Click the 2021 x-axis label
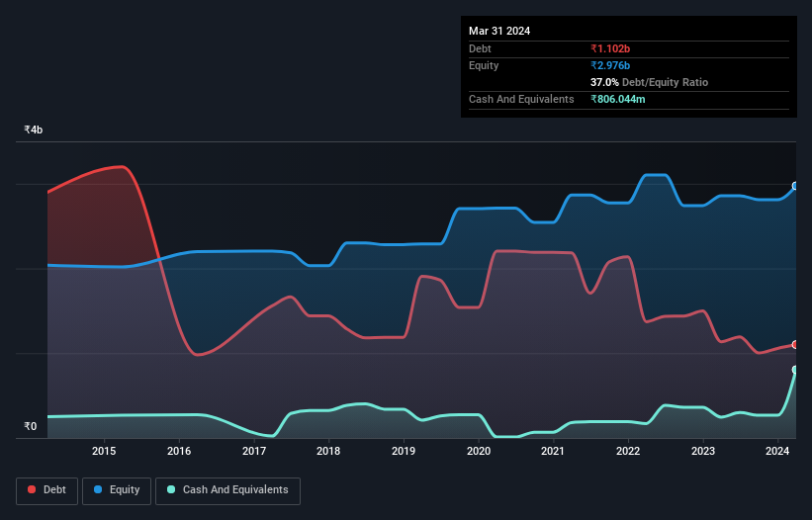 [553, 451]
